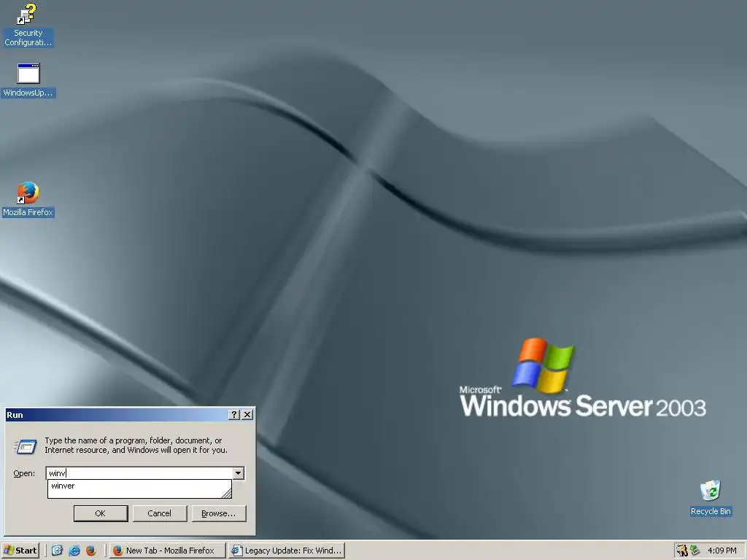Screen dimensions: 747x560
Task: Click the Open text field
Action: (x=139, y=472)
